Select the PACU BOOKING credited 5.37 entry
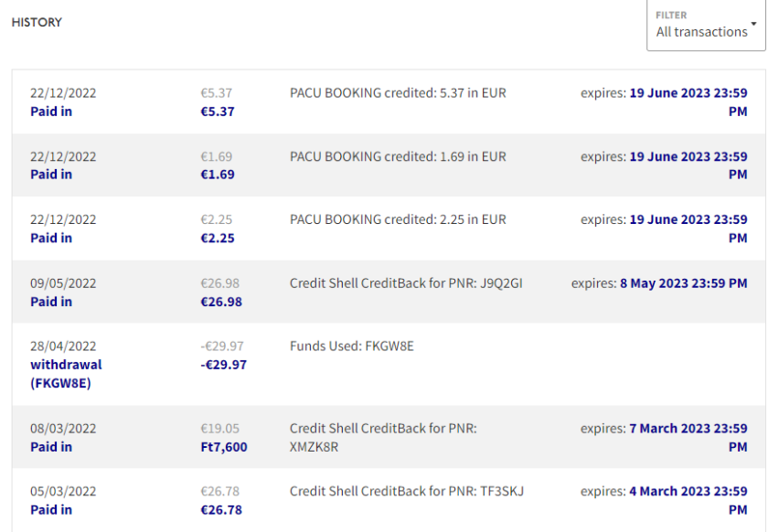 coord(398,92)
